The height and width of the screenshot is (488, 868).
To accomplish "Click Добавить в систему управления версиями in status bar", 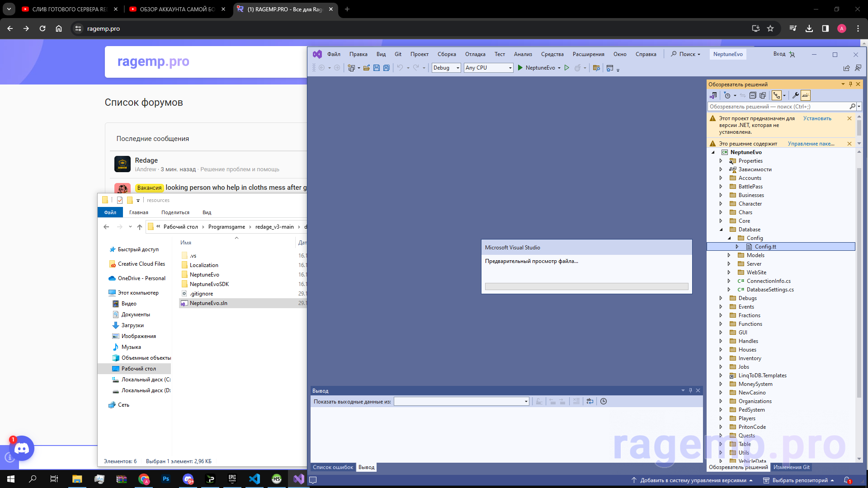I will pos(692,480).
